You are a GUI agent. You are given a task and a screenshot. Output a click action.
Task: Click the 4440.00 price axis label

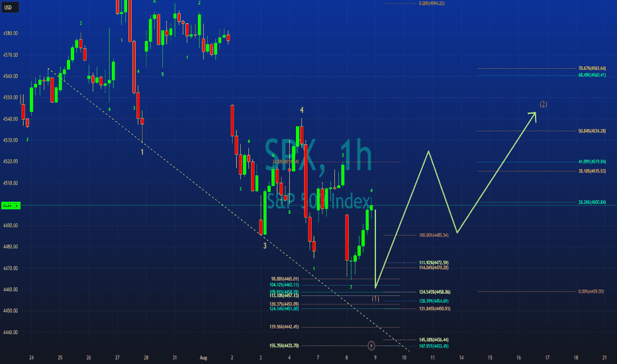10,332
